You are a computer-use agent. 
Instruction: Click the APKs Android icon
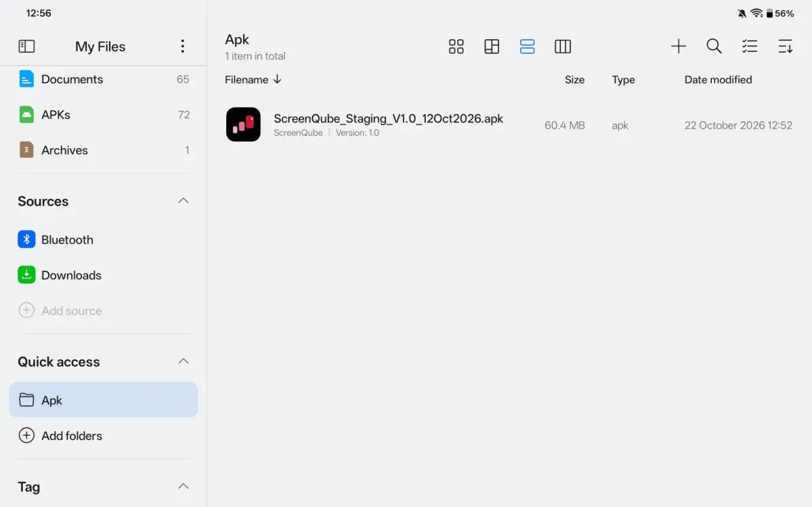(x=26, y=114)
